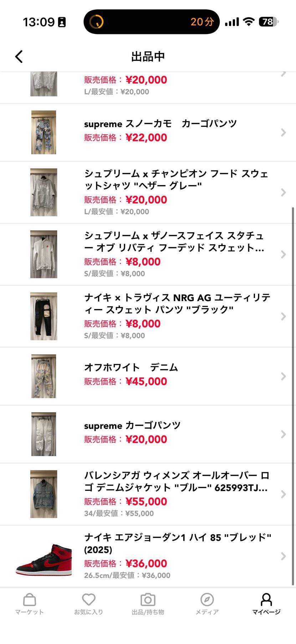Click the vertical scrollbar on right edge

[294, 393]
